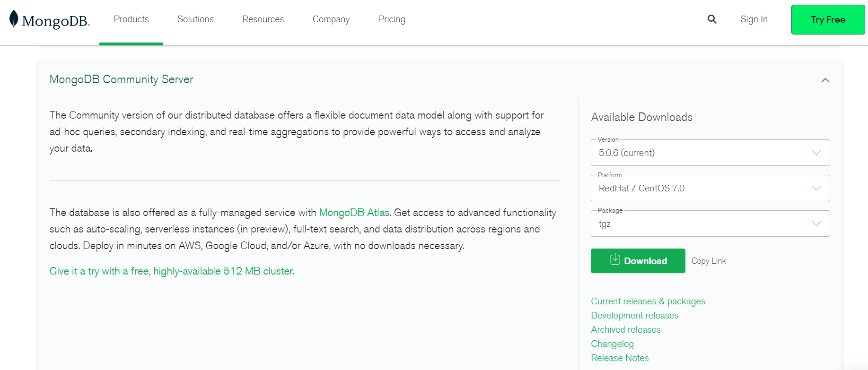
Task: Click the MongoDB leaf logo
Action: point(14,19)
